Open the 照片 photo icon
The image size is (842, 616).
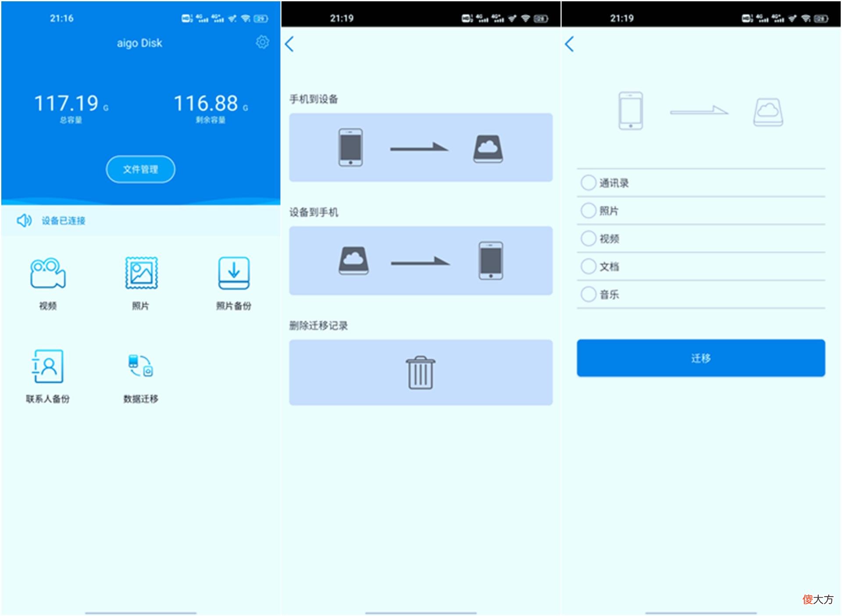(141, 273)
